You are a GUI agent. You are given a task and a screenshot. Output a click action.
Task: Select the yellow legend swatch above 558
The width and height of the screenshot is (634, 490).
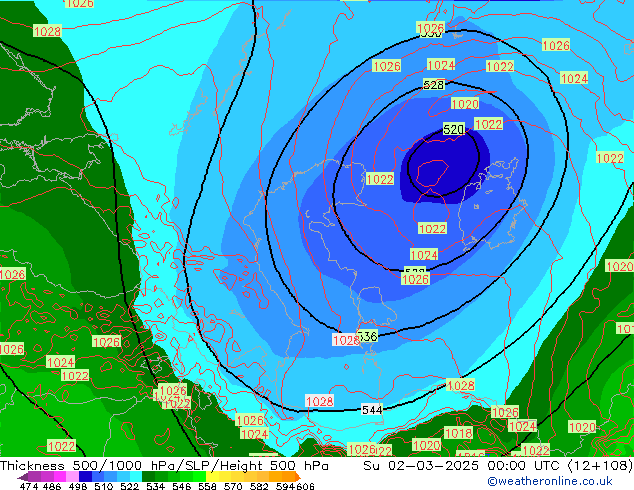(x=212, y=476)
